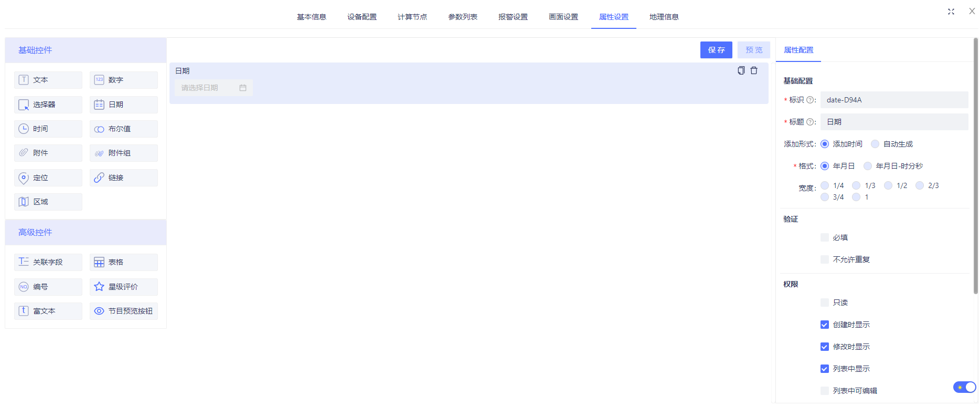Select the 表格 table control icon
The height and width of the screenshot is (406, 980).
pos(99,262)
